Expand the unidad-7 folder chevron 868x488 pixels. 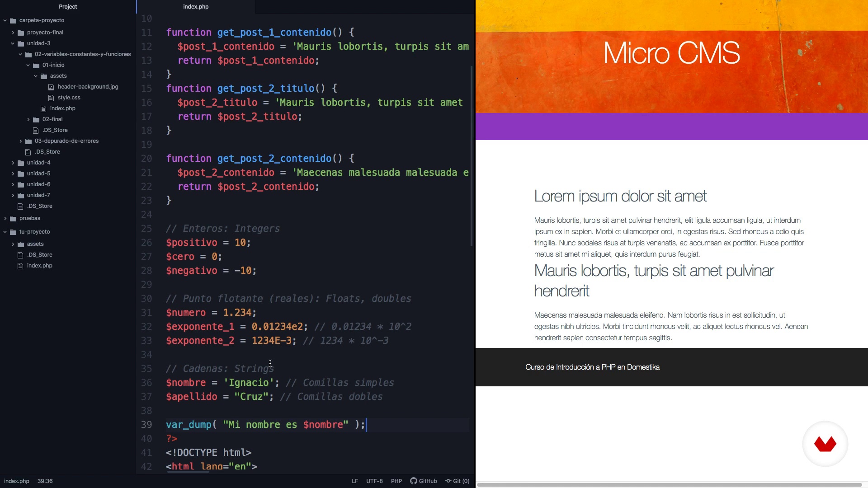13,195
